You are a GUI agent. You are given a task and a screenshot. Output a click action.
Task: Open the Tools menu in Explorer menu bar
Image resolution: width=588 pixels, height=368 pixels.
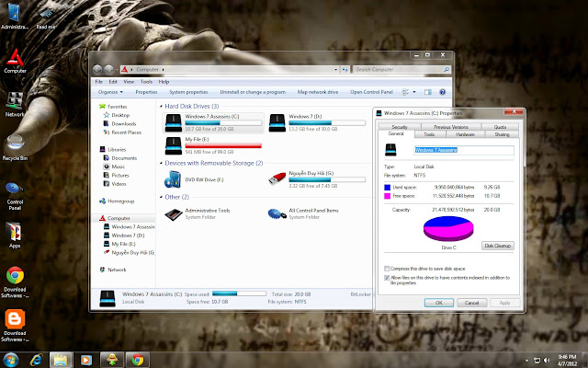(146, 82)
